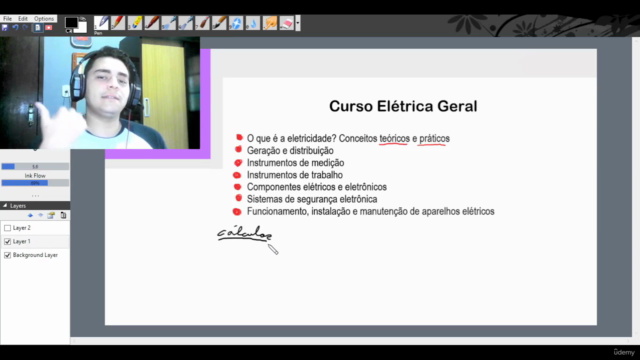
Task: Select the blue sparkle effect tool
Action: coord(236,23)
